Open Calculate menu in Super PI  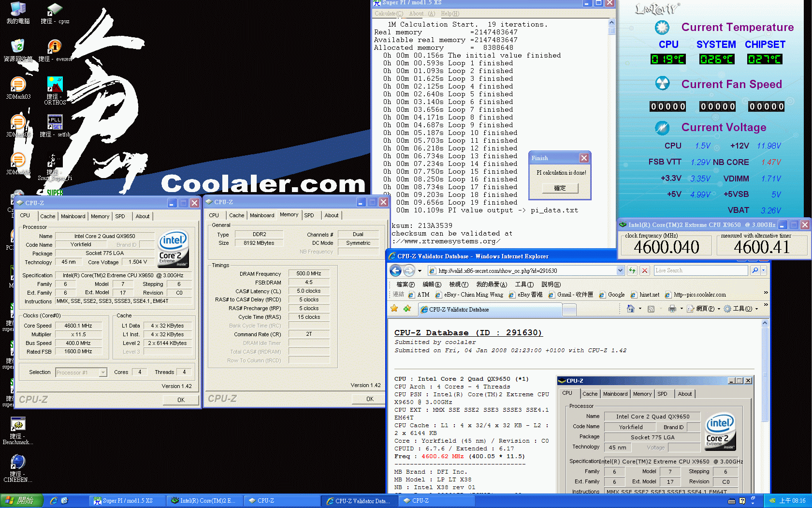pyautogui.click(x=389, y=14)
